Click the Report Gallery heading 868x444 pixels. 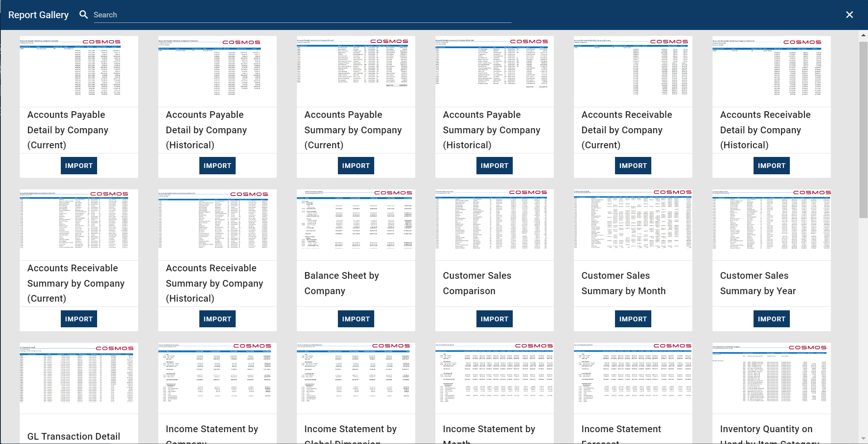pyautogui.click(x=38, y=15)
